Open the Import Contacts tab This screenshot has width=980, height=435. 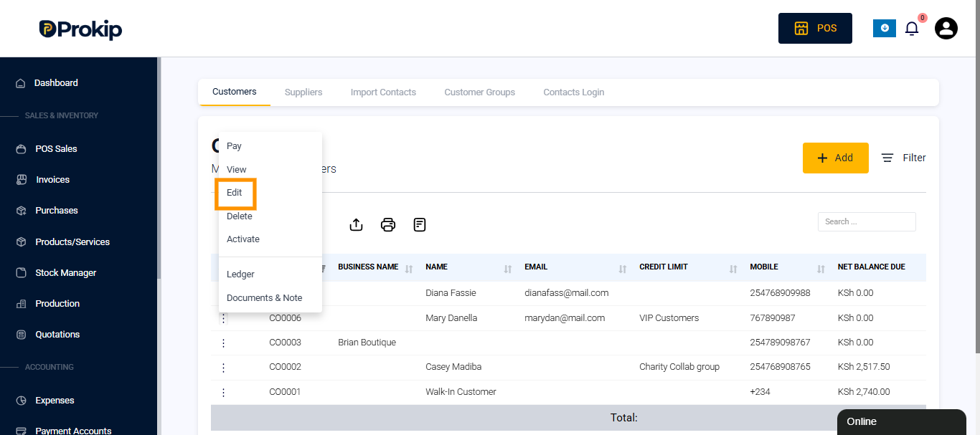383,92
